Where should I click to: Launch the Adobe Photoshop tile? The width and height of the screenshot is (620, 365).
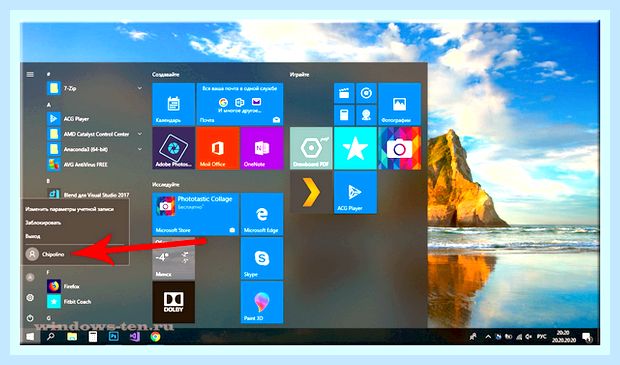click(174, 148)
